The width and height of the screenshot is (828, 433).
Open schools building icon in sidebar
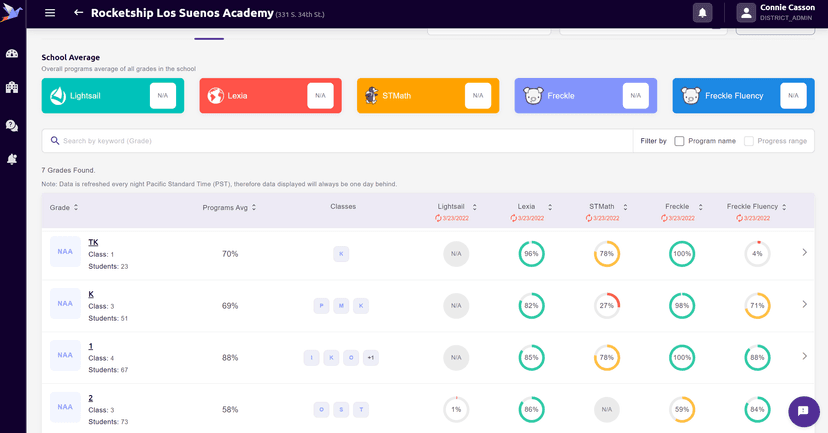coord(12,87)
